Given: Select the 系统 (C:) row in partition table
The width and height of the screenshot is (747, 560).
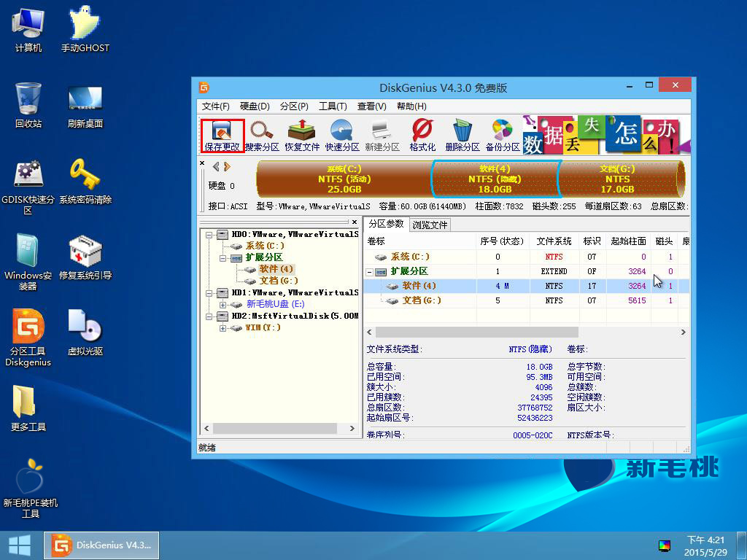Looking at the screenshot, I should pyautogui.click(x=527, y=257).
